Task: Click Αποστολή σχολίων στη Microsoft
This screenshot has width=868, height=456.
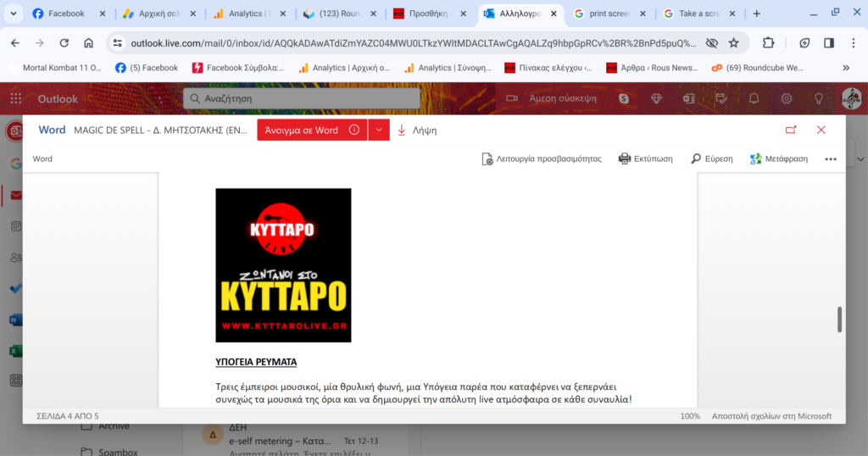Action: tap(771, 416)
